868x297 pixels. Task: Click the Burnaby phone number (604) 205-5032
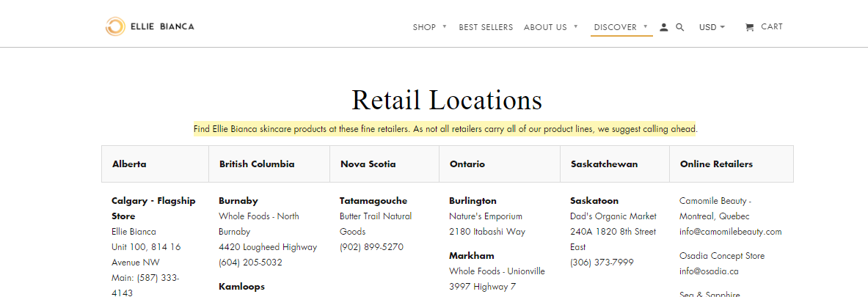click(x=250, y=263)
